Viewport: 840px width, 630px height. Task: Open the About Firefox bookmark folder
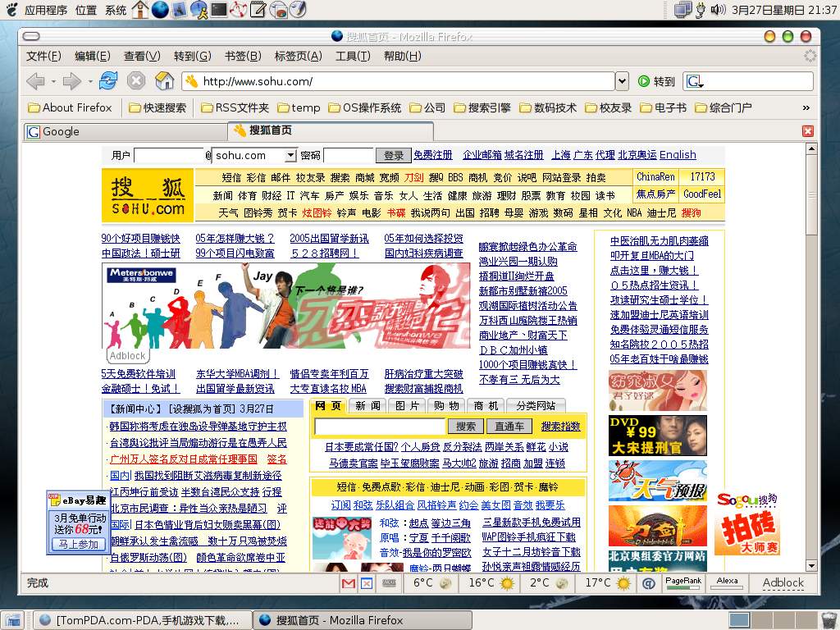point(70,107)
